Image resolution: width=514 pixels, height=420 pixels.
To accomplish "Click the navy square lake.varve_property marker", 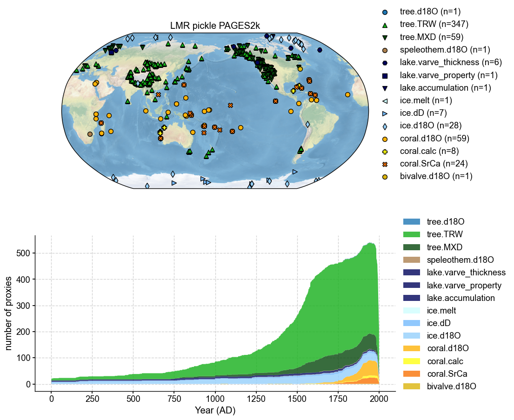I will coord(384,75).
